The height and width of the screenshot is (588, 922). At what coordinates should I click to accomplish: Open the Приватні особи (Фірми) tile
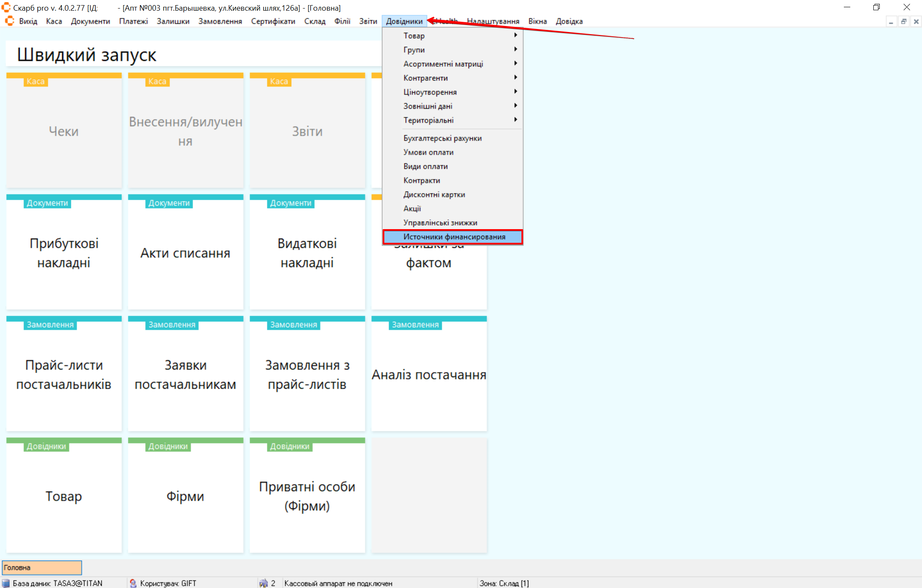[307, 496]
